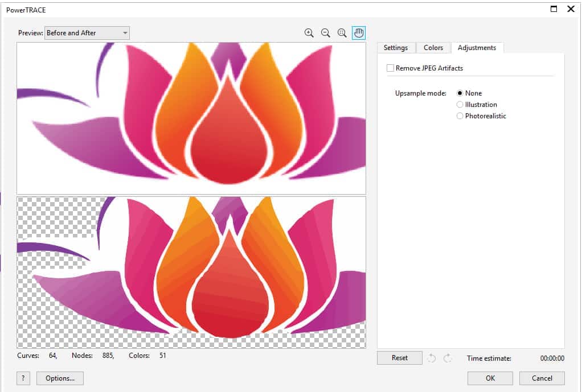
Task: Click the Adjustments tab
Action: coord(477,48)
